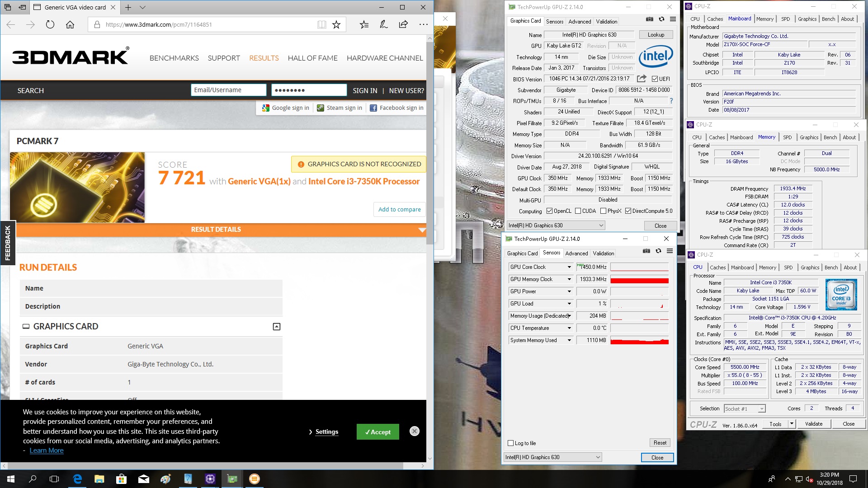Open a new tab in Edge
The image size is (868, 488).
pos(128,7)
